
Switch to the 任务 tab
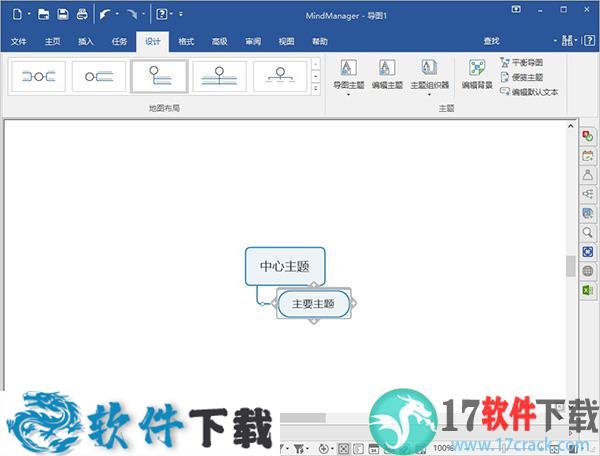tap(119, 41)
